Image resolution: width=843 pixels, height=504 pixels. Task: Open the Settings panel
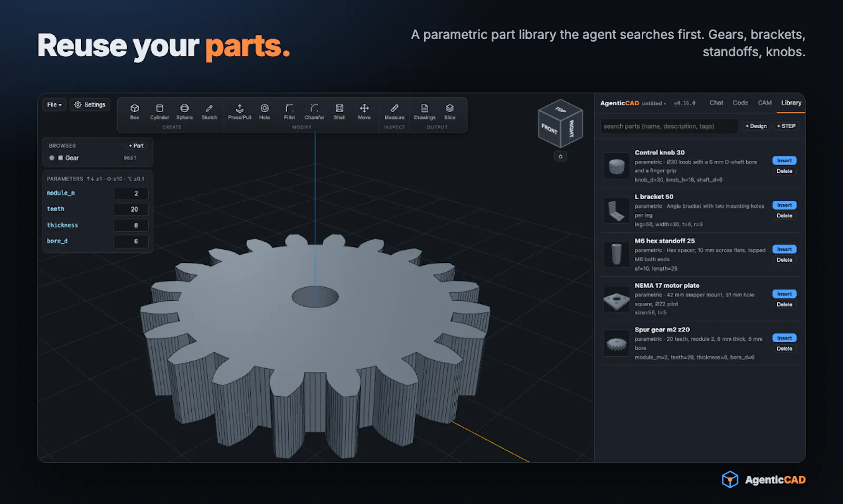click(x=90, y=105)
